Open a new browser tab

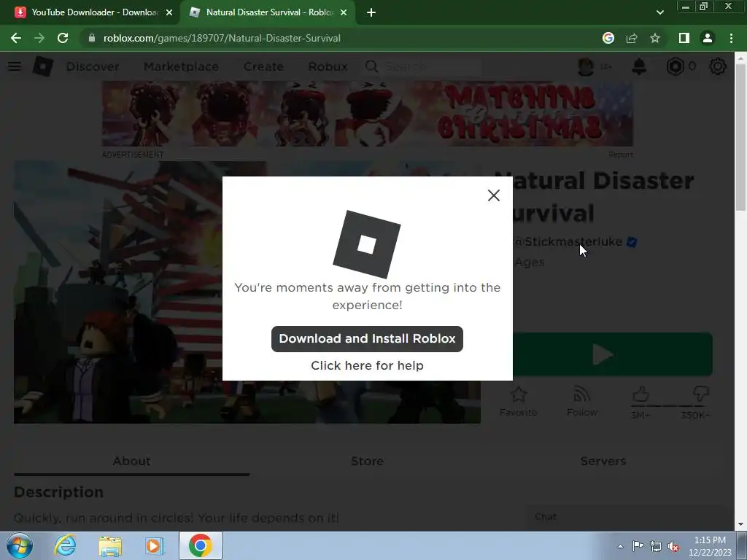pyautogui.click(x=371, y=12)
